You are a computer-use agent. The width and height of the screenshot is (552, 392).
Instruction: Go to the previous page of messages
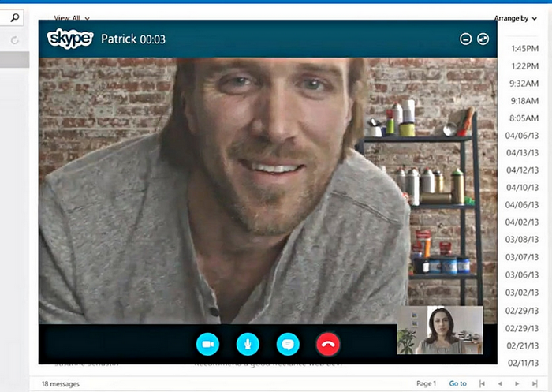pos(498,383)
